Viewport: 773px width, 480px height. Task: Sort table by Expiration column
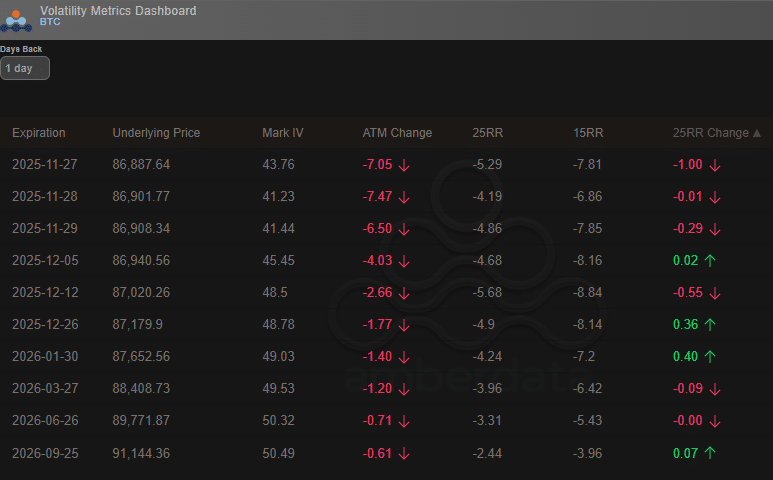(39, 133)
